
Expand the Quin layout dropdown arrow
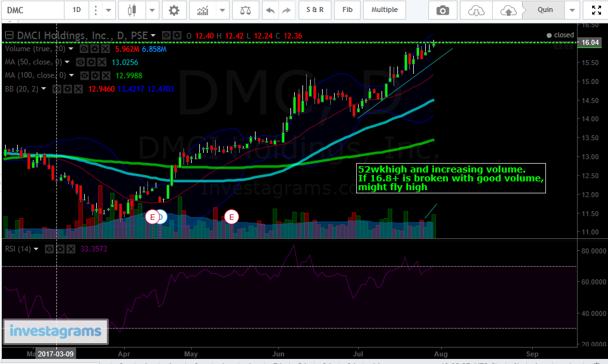click(x=572, y=11)
